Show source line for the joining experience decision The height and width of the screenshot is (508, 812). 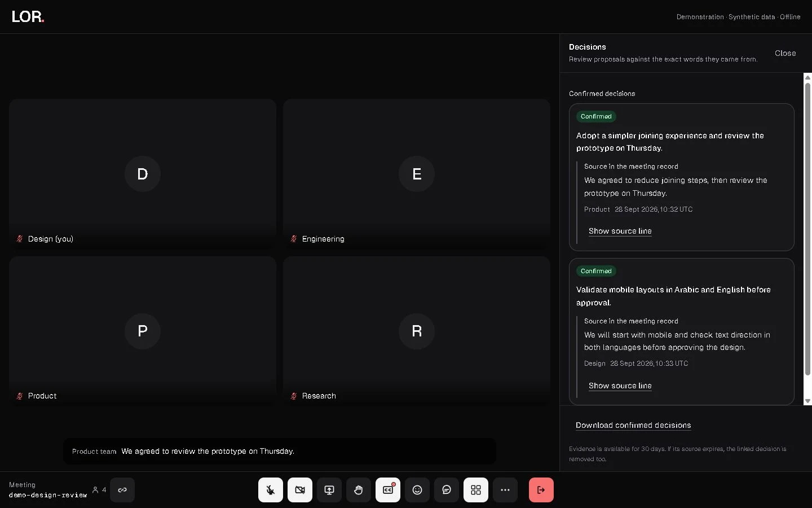tap(620, 231)
